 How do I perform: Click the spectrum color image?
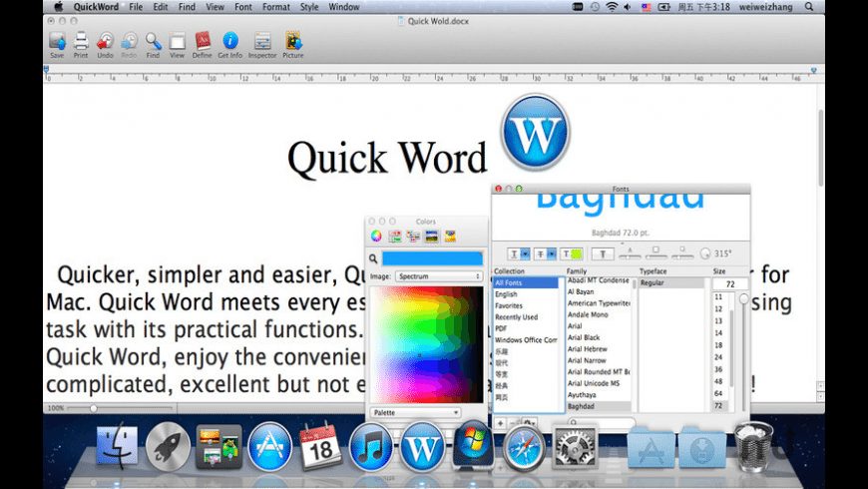click(426, 344)
